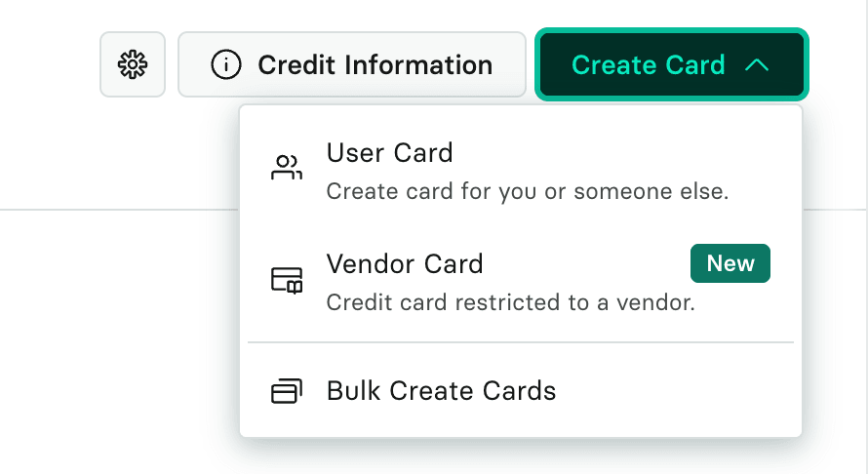Click the "Vendor Card" title text

(405, 264)
